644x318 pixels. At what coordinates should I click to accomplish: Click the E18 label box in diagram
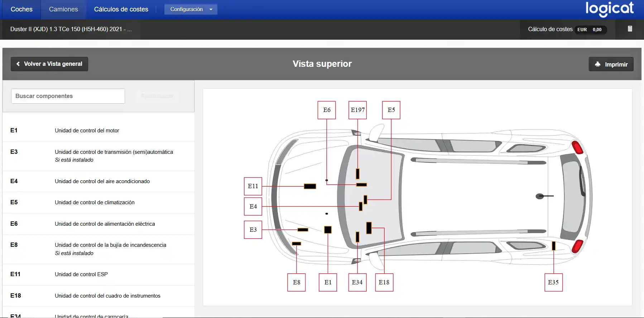[384, 283]
